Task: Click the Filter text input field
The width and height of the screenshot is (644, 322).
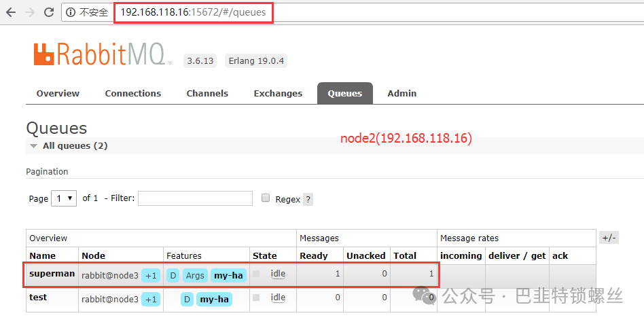Action: [x=196, y=198]
